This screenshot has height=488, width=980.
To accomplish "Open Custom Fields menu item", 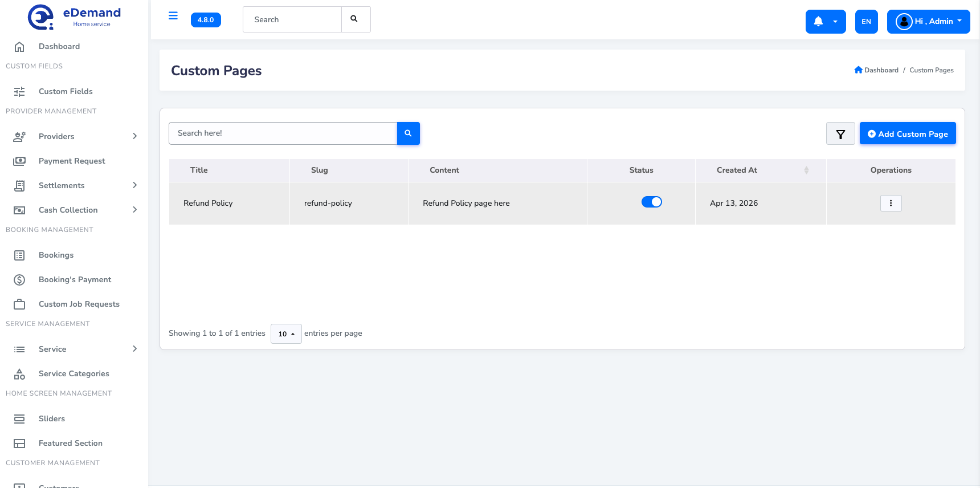I will [x=66, y=92].
